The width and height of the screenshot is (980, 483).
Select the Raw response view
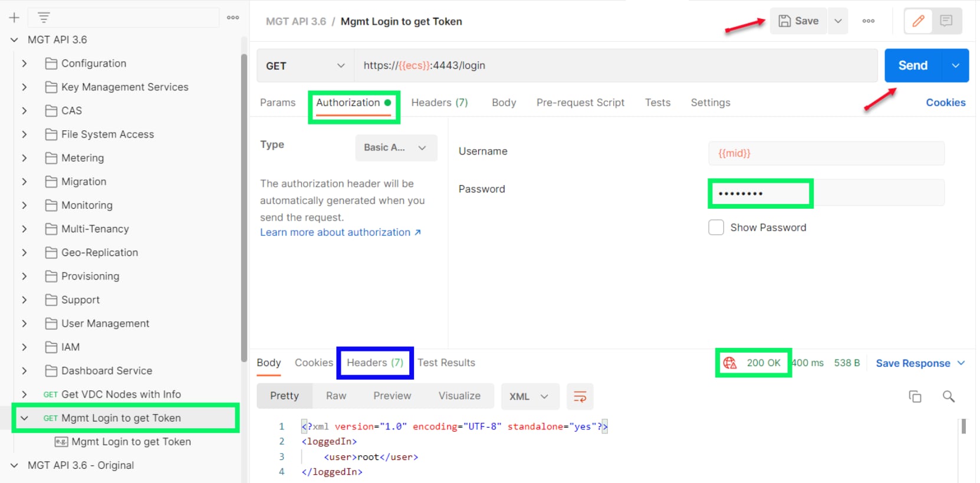[336, 396]
